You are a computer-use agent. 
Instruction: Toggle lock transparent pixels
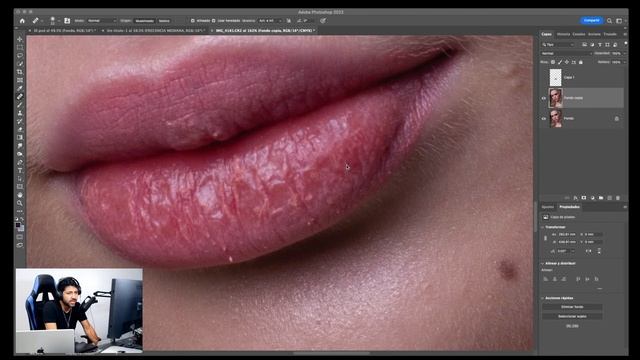click(553, 62)
